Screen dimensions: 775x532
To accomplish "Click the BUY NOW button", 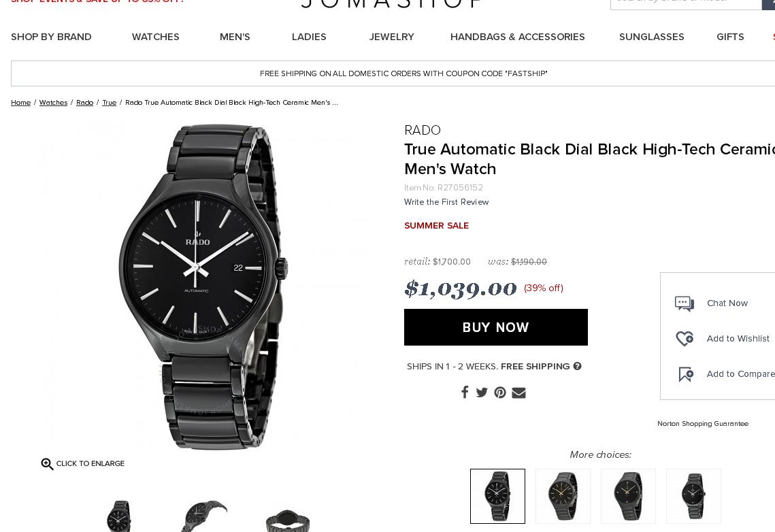I will pos(496,327).
